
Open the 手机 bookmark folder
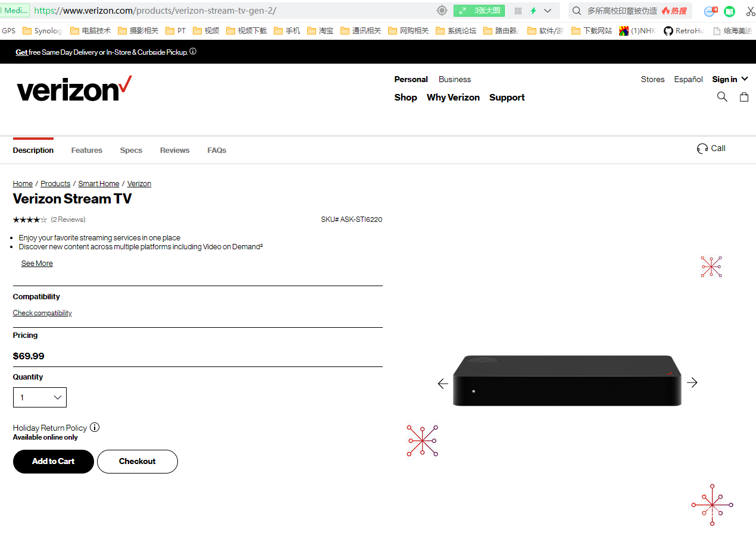tap(287, 31)
